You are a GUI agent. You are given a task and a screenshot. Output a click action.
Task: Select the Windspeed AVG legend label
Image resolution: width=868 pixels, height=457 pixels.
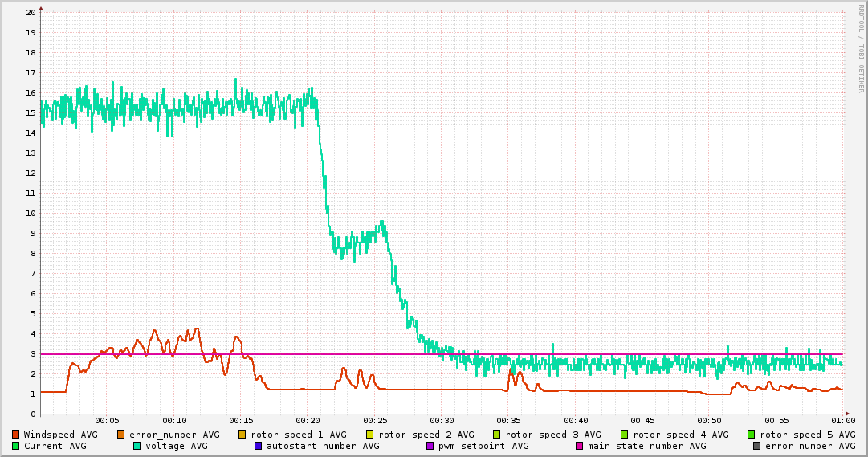(60, 435)
